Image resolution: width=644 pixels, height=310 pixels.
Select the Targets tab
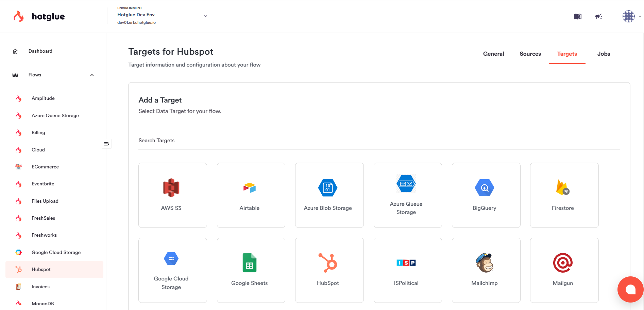tap(567, 54)
